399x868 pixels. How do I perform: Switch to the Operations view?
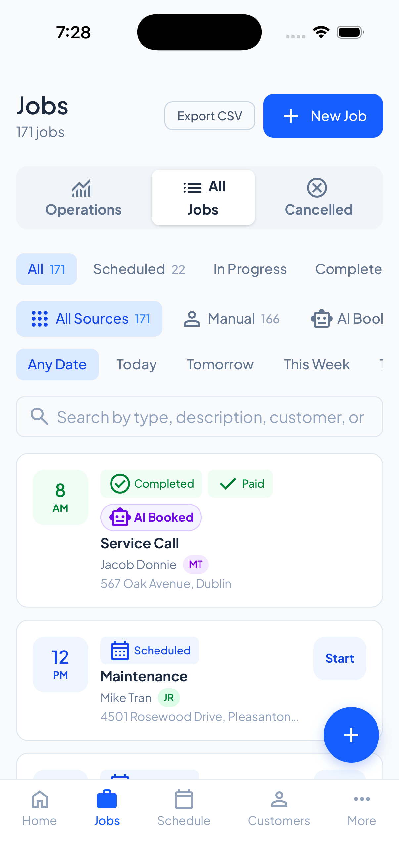(x=83, y=198)
